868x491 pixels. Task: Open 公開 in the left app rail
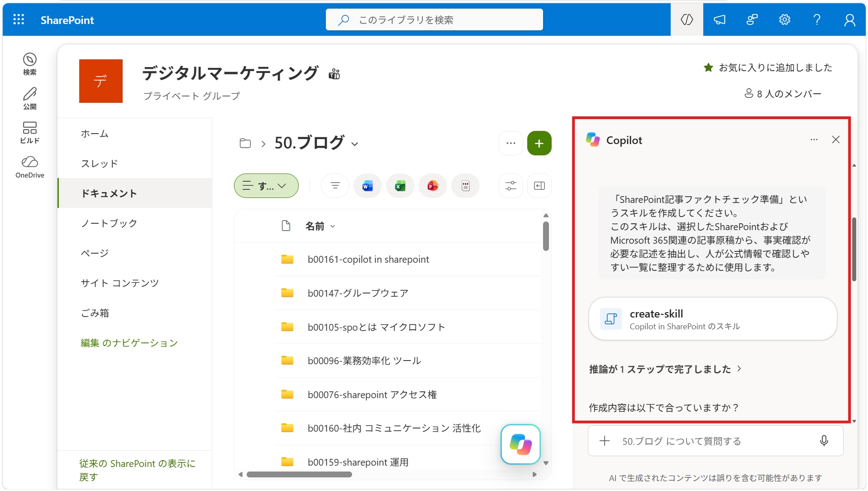pos(30,98)
